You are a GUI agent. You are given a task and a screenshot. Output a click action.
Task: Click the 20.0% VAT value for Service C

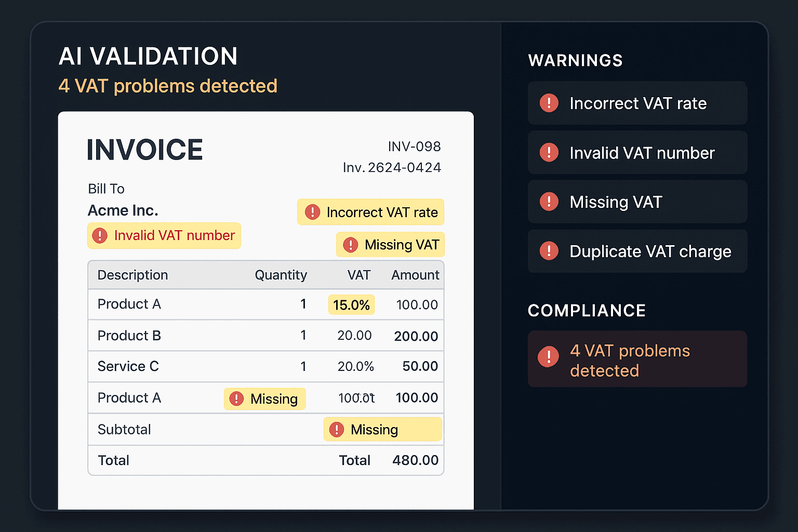[356, 366]
